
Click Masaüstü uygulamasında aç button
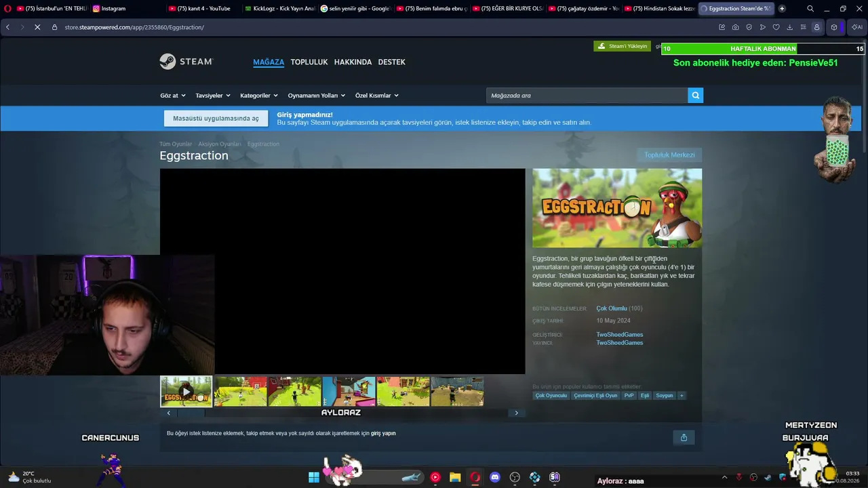(x=216, y=119)
